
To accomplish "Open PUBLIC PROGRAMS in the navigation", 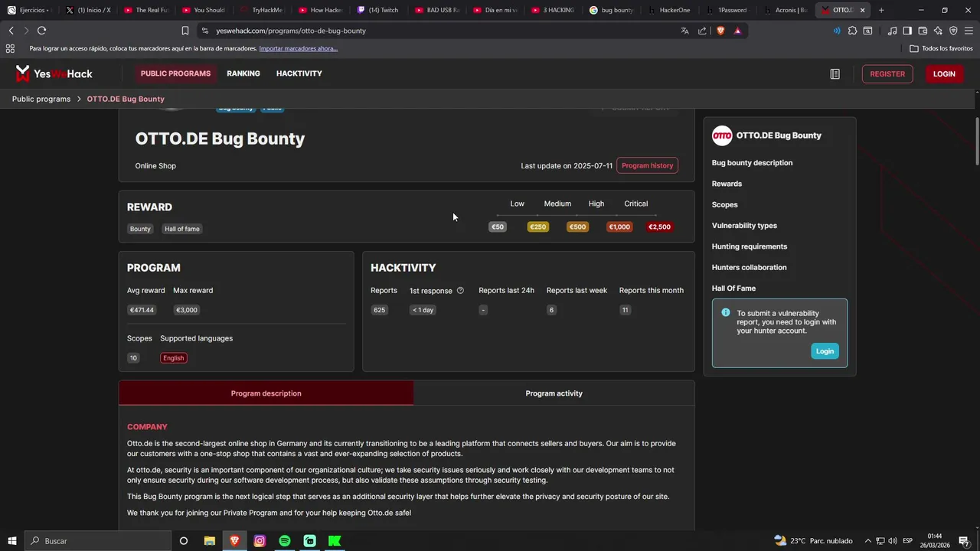I will 175,73.
